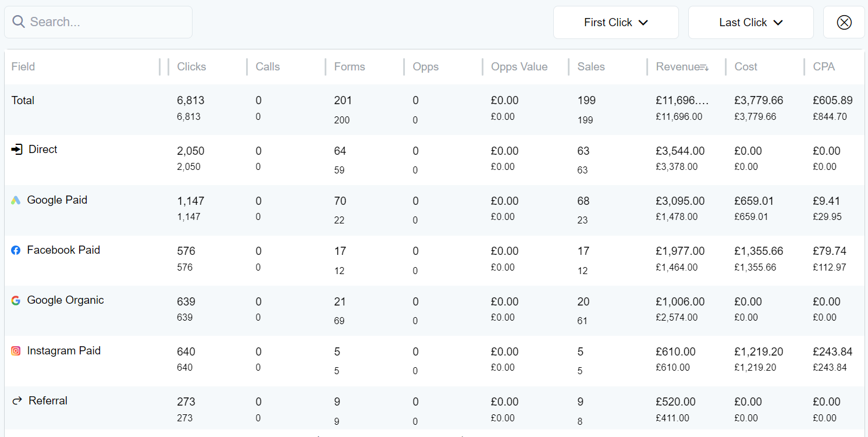Sort by the Cost column header
This screenshot has width=868, height=437.
[745, 67]
